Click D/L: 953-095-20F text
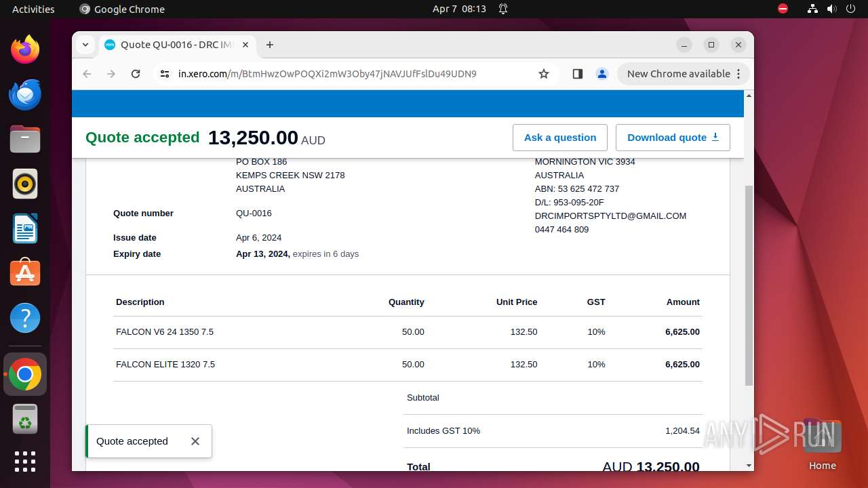This screenshot has width=868, height=488. tap(569, 203)
